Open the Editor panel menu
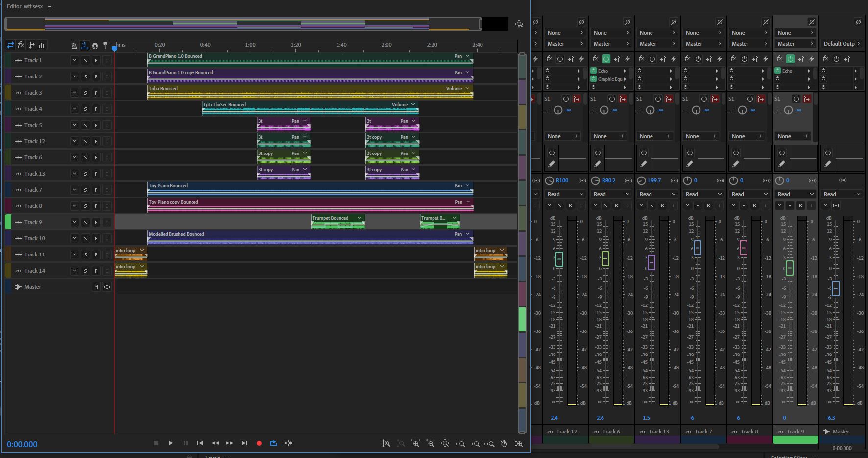 coord(49,6)
